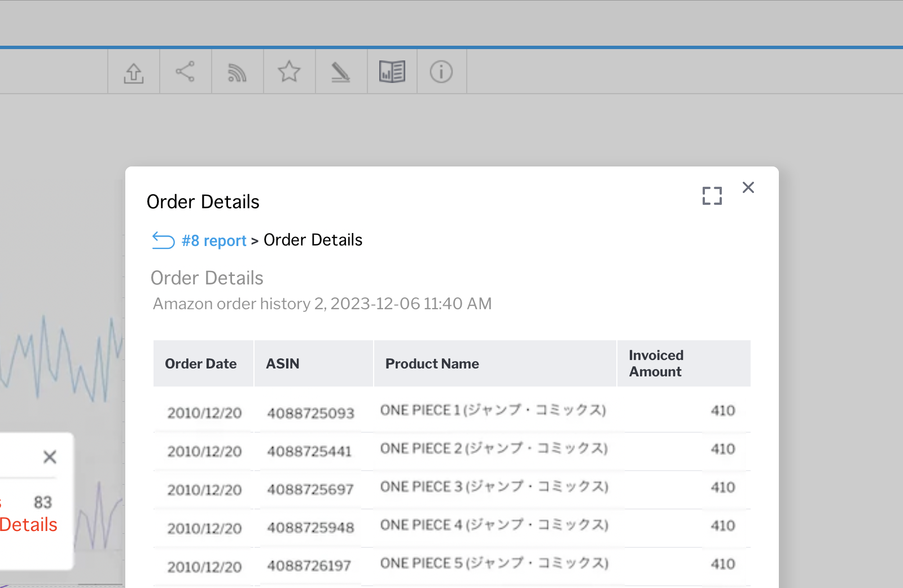Open the report chart document icon
The height and width of the screenshot is (588, 903).
[392, 72]
